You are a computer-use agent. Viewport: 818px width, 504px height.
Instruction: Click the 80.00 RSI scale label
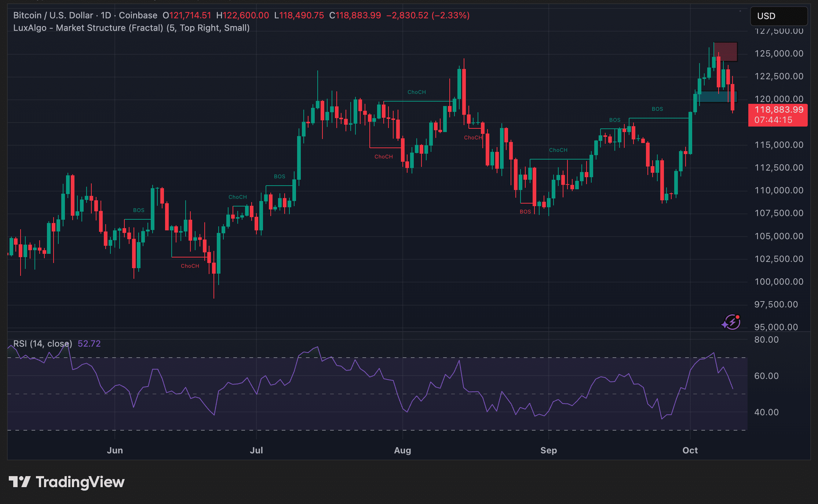(x=766, y=340)
